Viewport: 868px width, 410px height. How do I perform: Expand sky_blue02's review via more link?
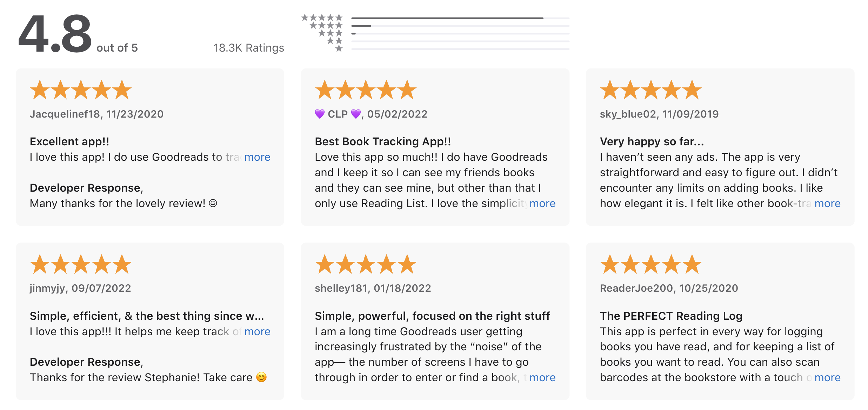point(827,204)
